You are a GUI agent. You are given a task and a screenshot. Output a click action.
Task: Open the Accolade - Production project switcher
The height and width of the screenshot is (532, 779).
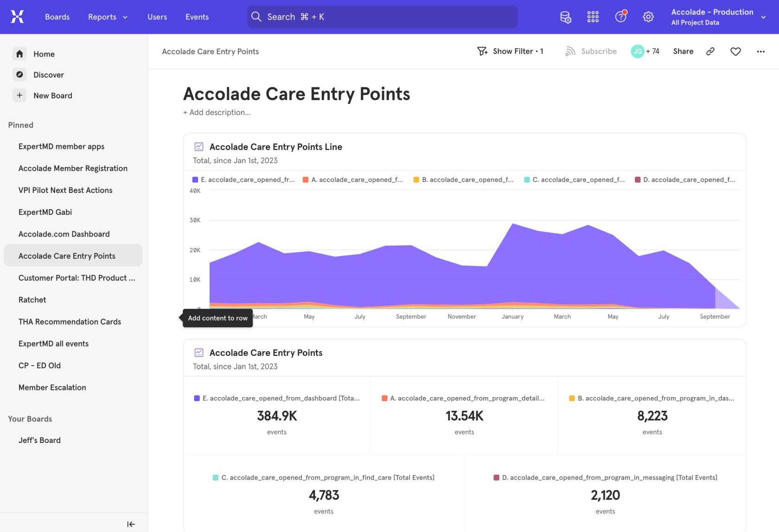[x=718, y=17]
